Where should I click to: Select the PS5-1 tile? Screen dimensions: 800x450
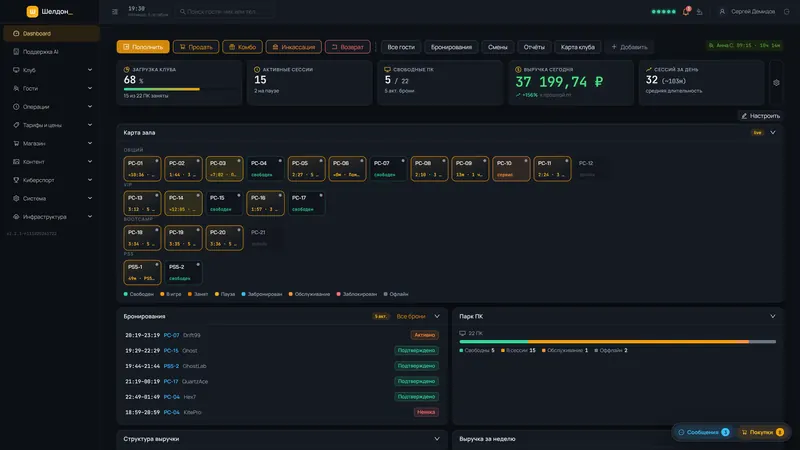click(x=142, y=272)
